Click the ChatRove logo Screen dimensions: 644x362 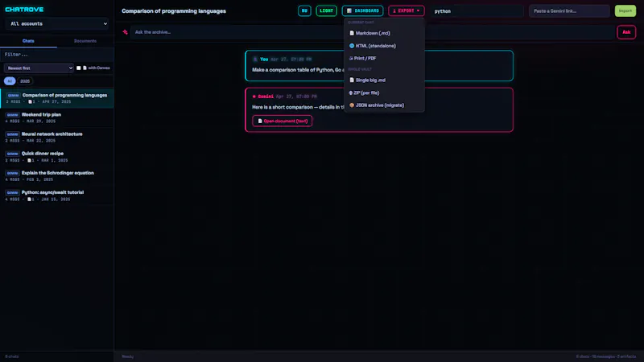24,10
